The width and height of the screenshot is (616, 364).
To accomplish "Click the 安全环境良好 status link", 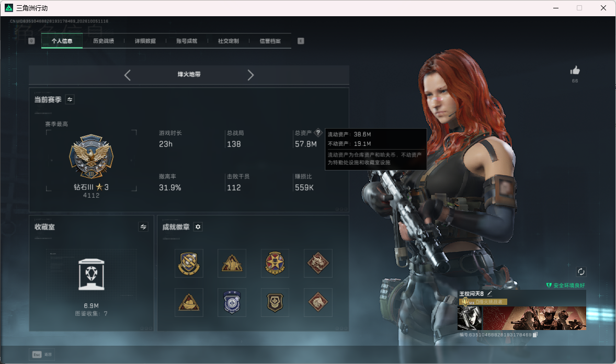I will point(566,286).
